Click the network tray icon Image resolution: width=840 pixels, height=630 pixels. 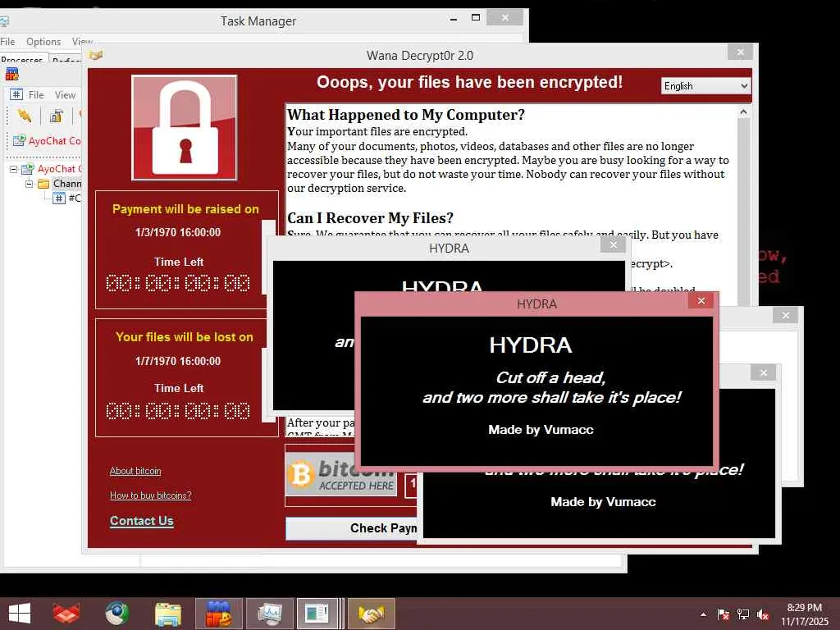tap(743, 614)
